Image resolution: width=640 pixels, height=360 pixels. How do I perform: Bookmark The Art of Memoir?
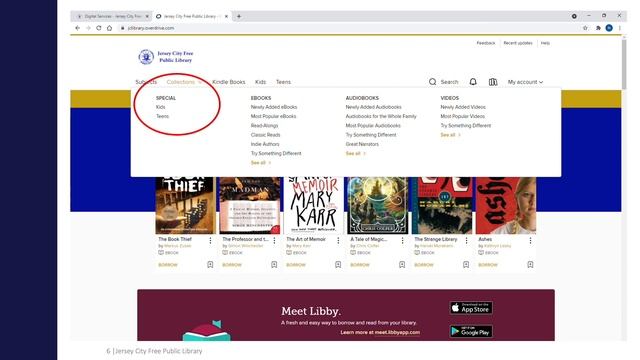pos(338,264)
